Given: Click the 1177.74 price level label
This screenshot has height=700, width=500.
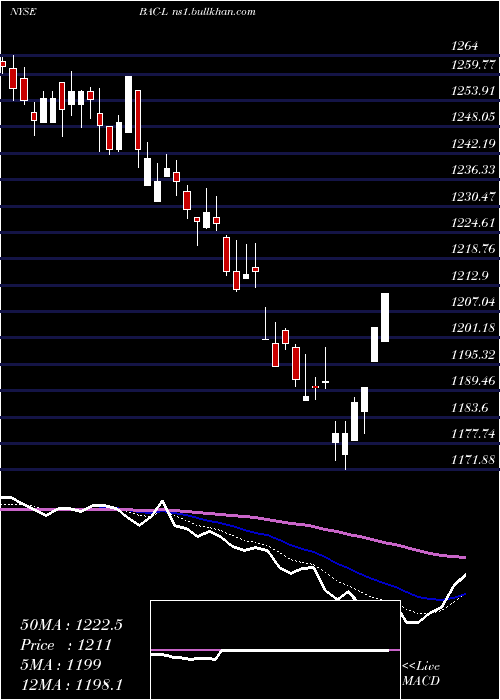Looking at the screenshot, I should coord(473,433).
